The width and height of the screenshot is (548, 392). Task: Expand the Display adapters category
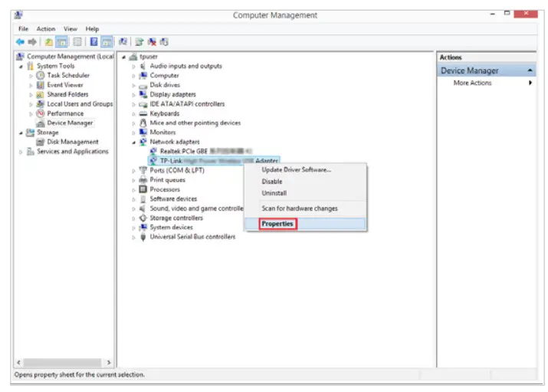133,95
